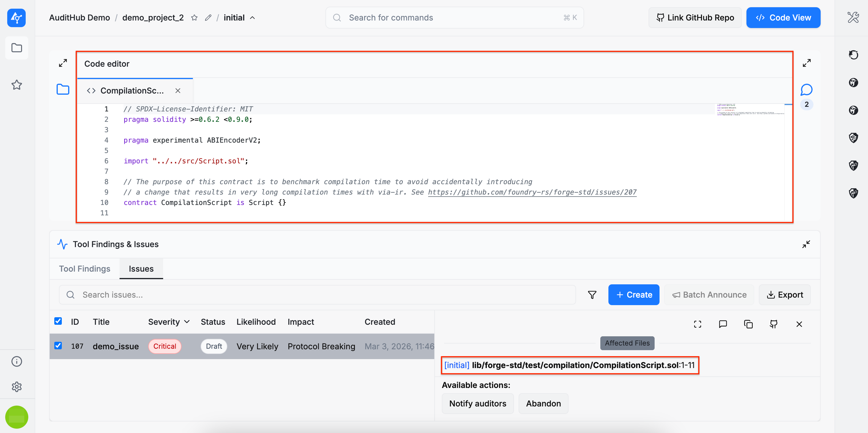This screenshot has width=868, height=433.
Task: Click the GitHub icon in issue panel
Action: pos(773,324)
